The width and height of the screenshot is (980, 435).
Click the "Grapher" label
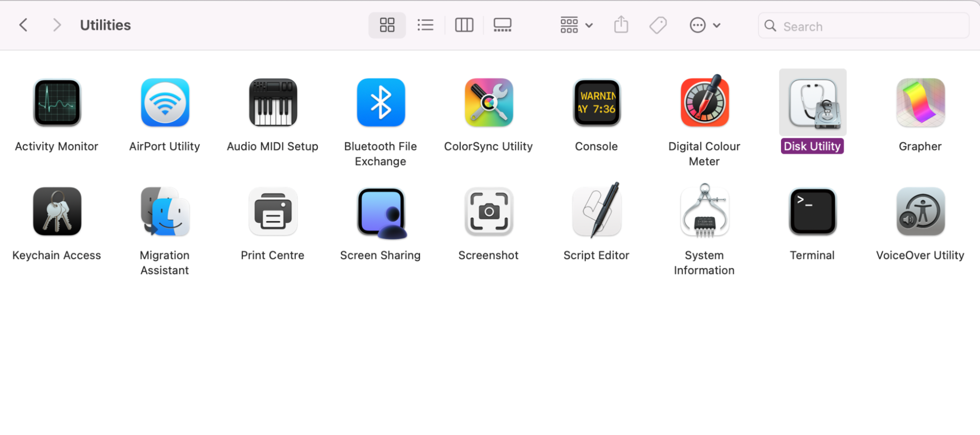tap(920, 146)
